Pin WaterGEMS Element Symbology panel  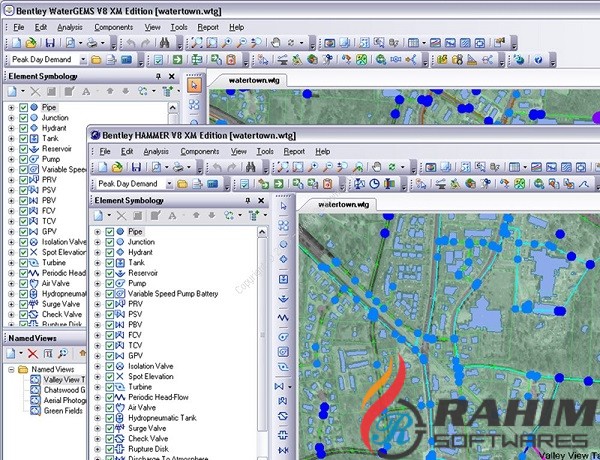[158, 77]
